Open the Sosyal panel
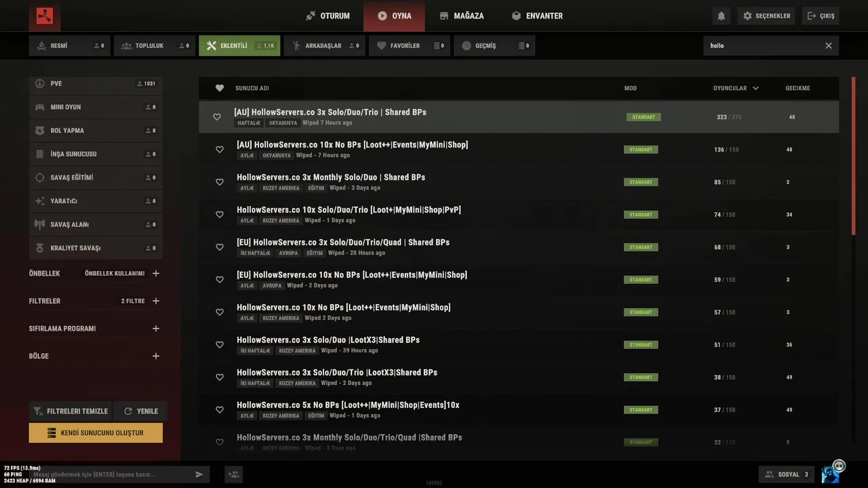868x488 pixels. click(x=787, y=474)
